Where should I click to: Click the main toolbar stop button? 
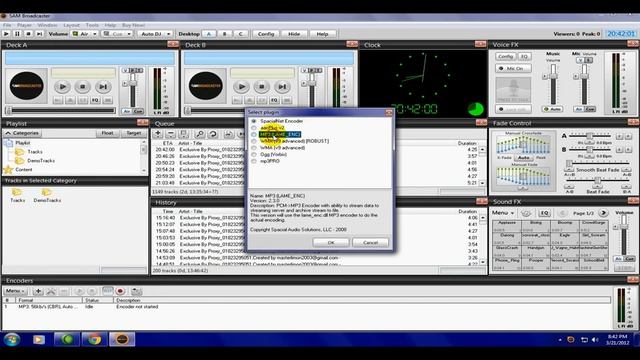28,34
